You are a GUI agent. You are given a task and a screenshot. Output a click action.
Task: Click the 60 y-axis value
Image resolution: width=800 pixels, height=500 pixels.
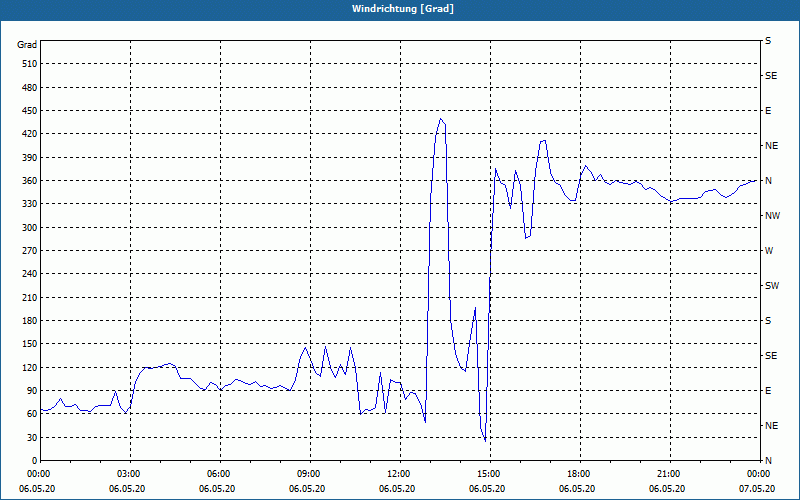coord(32,414)
